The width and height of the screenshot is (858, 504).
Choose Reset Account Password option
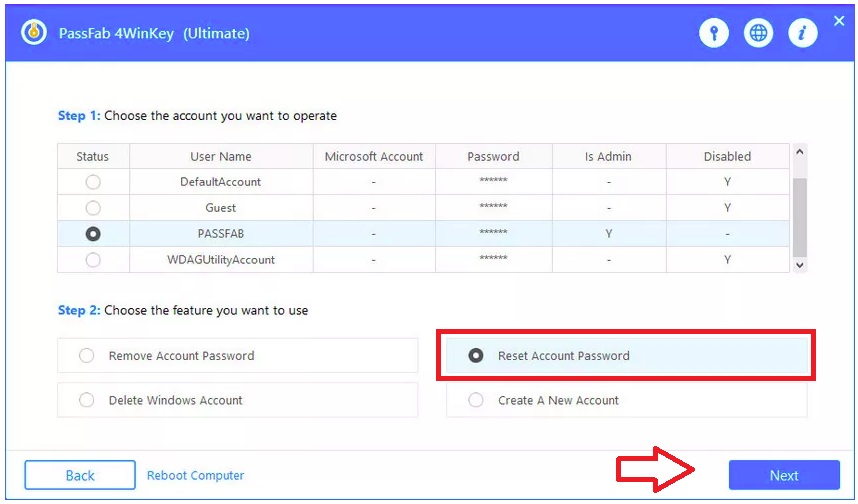[627, 356]
